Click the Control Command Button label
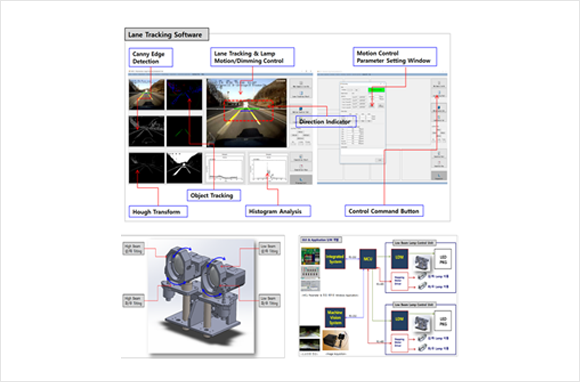580x382 pixels. [x=384, y=211]
